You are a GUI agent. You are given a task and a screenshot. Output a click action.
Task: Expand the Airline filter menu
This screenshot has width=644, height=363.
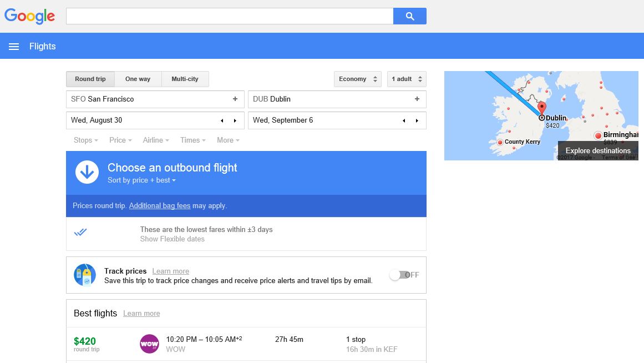pos(156,140)
